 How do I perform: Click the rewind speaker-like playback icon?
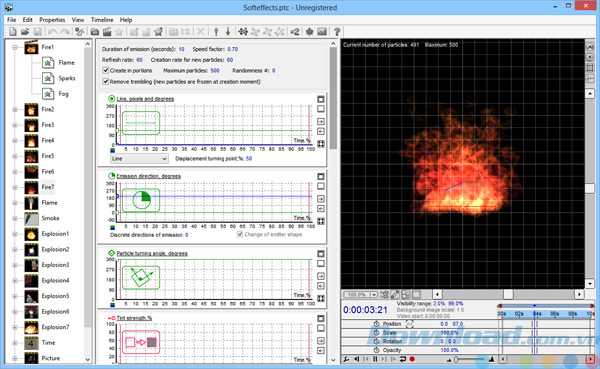357,359
